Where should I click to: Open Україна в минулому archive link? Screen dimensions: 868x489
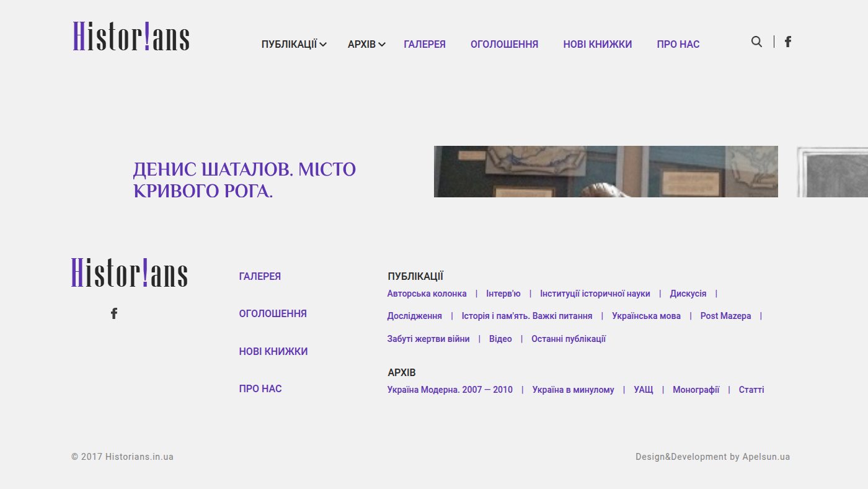(x=573, y=390)
